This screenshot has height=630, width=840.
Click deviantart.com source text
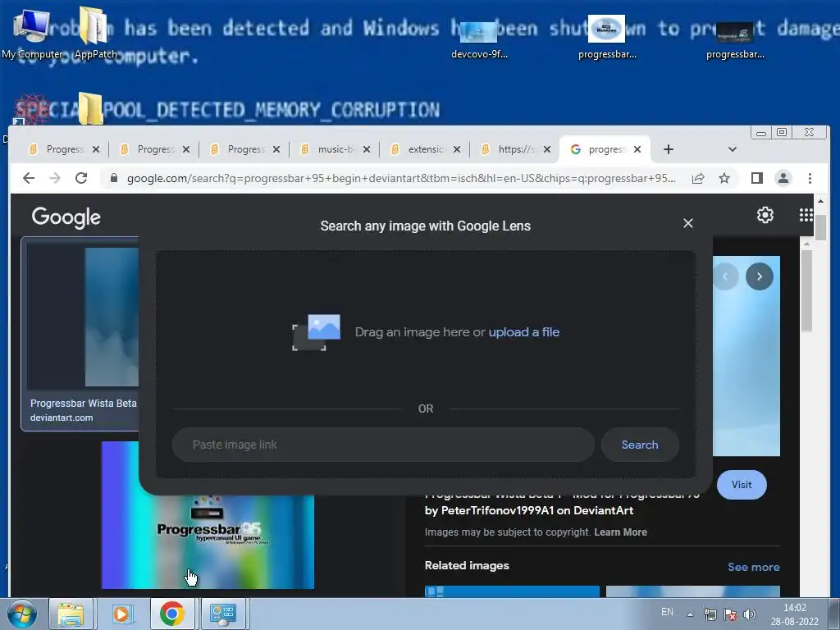(62, 418)
